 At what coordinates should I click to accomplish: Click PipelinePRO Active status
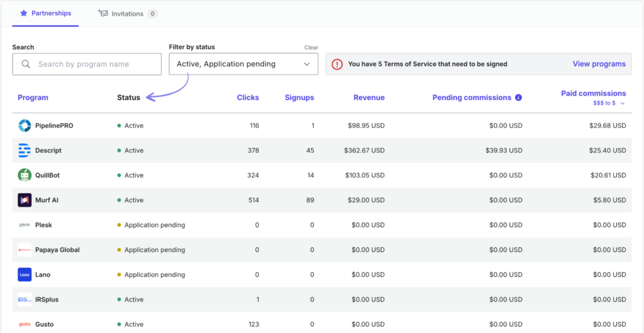click(130, 126)
